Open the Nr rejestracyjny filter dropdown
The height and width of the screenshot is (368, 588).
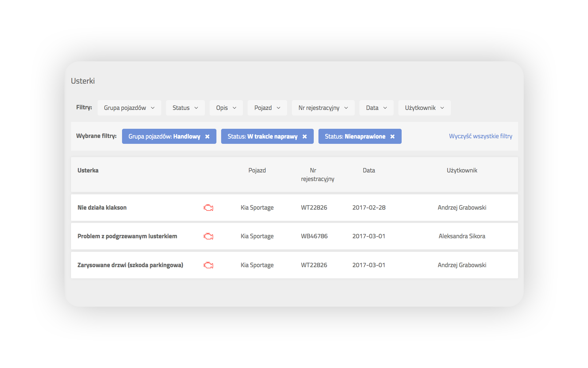(x=323, y=108)
